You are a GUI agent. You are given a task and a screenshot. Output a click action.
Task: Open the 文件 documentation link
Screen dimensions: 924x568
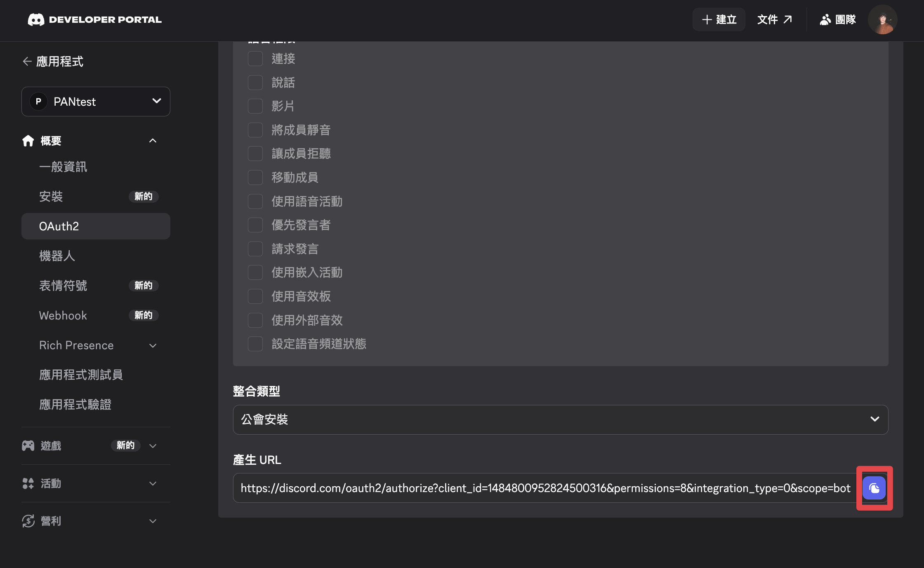point(775,19)
